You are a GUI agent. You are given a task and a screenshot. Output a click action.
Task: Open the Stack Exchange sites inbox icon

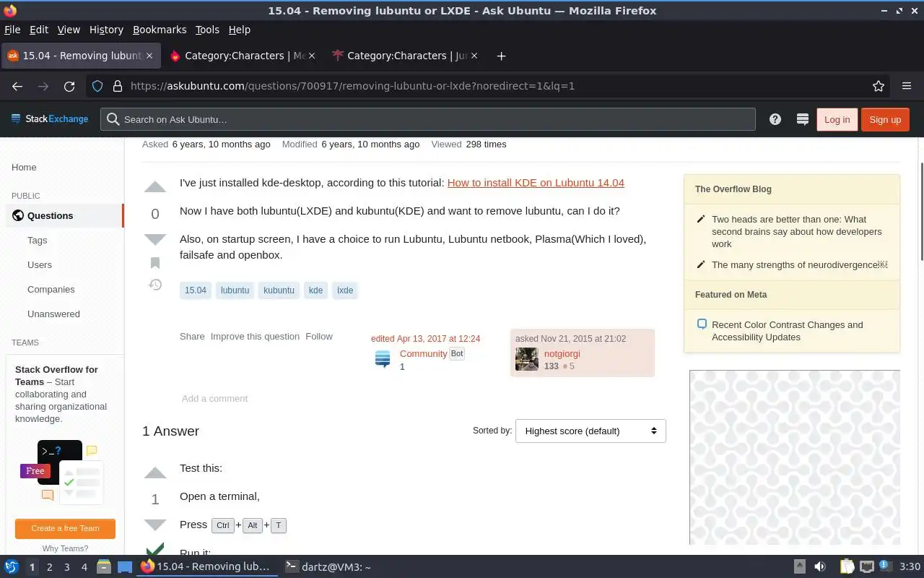[801, 119]
